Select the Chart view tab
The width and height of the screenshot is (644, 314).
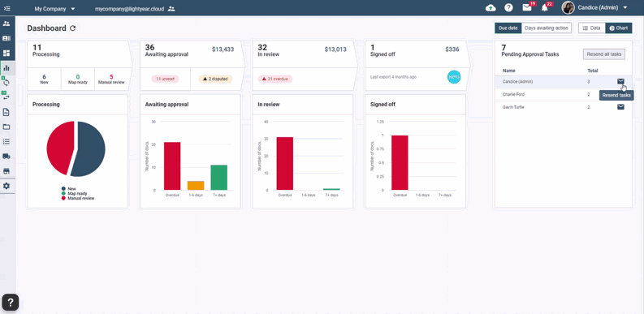[619, 28]
